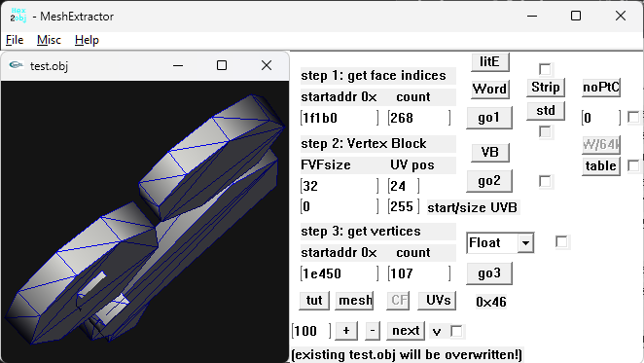Toggle checkbox below the std button

(x=545, y=132)
